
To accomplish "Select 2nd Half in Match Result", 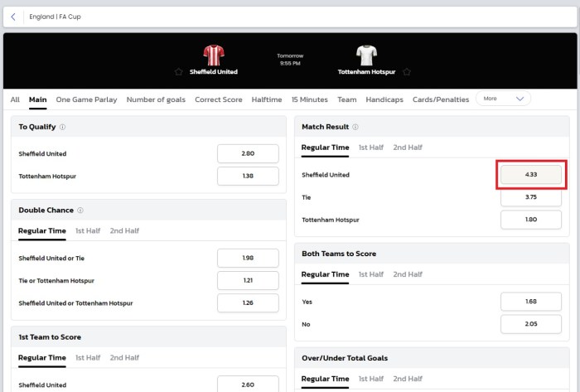I will coord(408,148).
